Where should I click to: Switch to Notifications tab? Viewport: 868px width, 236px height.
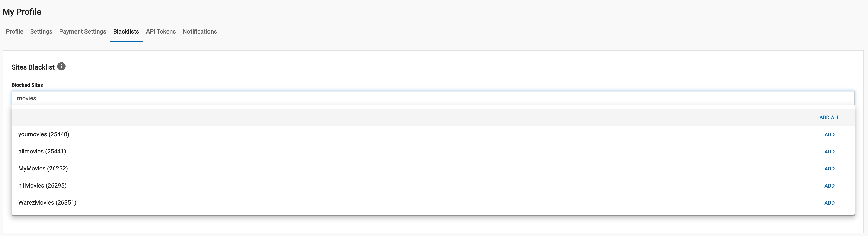tap(200, 31)
